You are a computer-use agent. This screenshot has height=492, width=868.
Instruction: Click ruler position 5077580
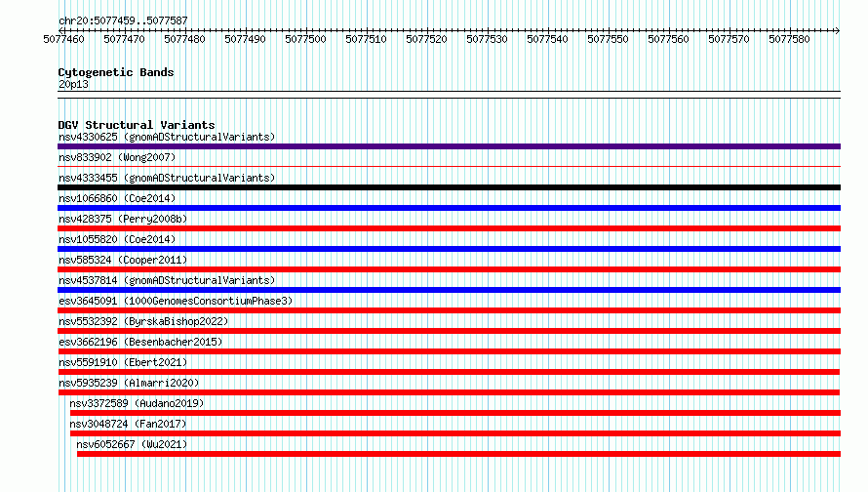pos(789,39)
